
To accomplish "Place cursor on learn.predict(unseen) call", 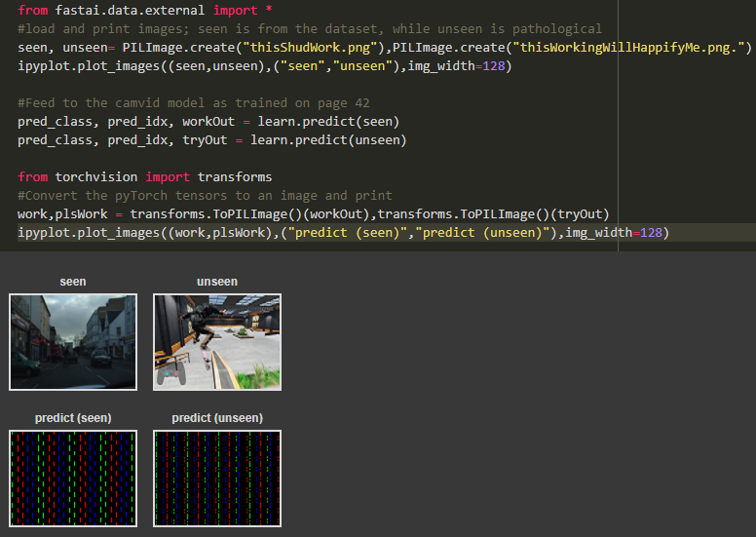I will [328, 139].
